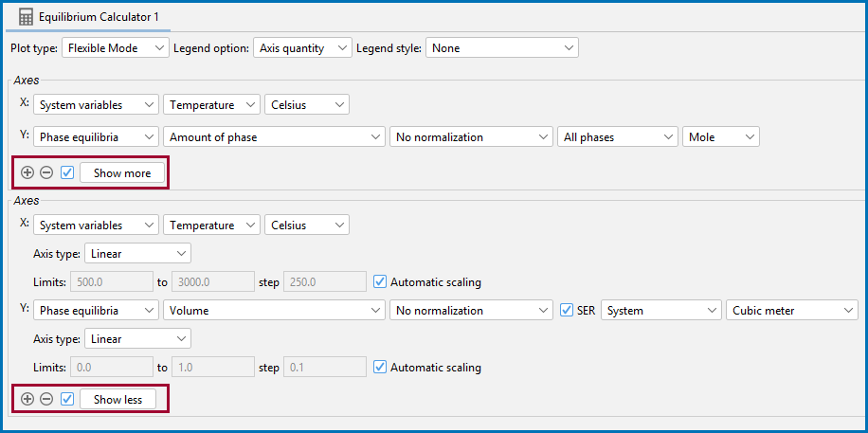The width and height of the screenshot is (868, 433).
Task: Click the calculator icon beside Equilibrium Calculator 1
Action: coord(26,17)
